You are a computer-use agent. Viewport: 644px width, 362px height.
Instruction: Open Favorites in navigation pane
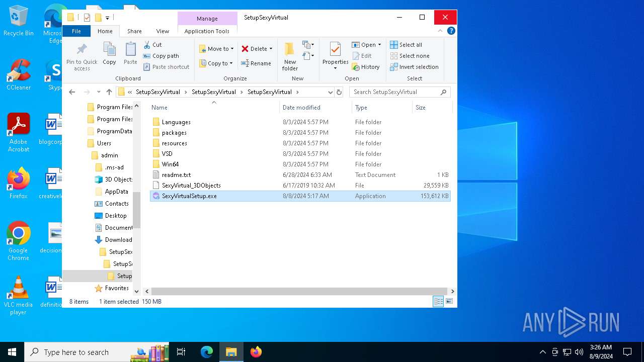[117, 288]
